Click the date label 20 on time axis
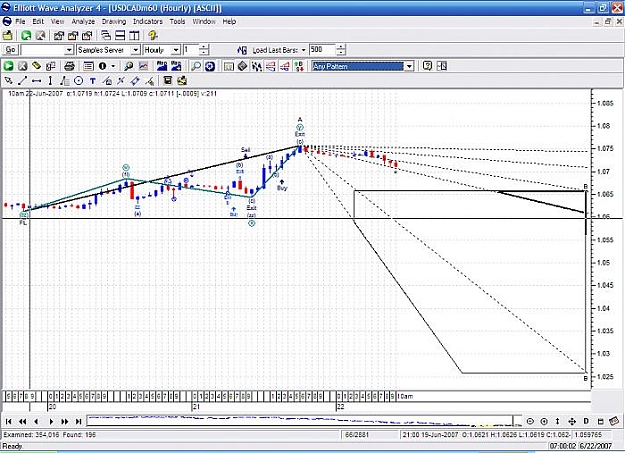The height and width of the screenshot is (453, 625). 52,407
